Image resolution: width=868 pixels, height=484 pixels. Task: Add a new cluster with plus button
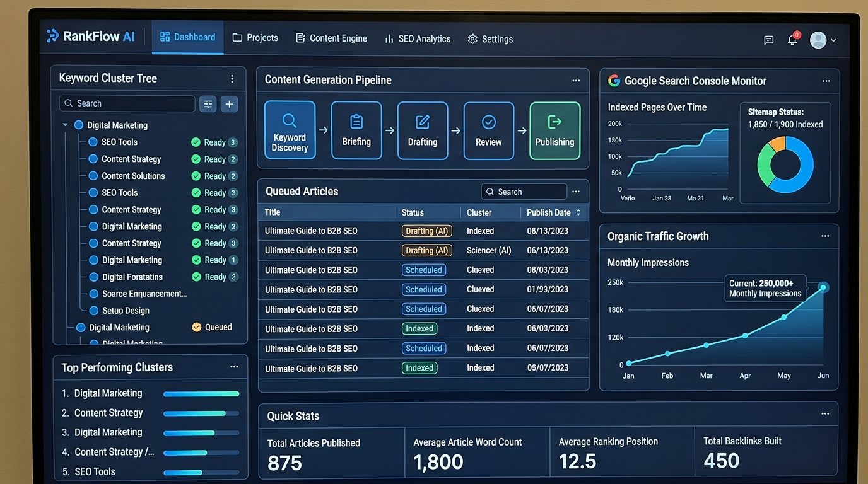pyautogui.click(x=229, y=104)
